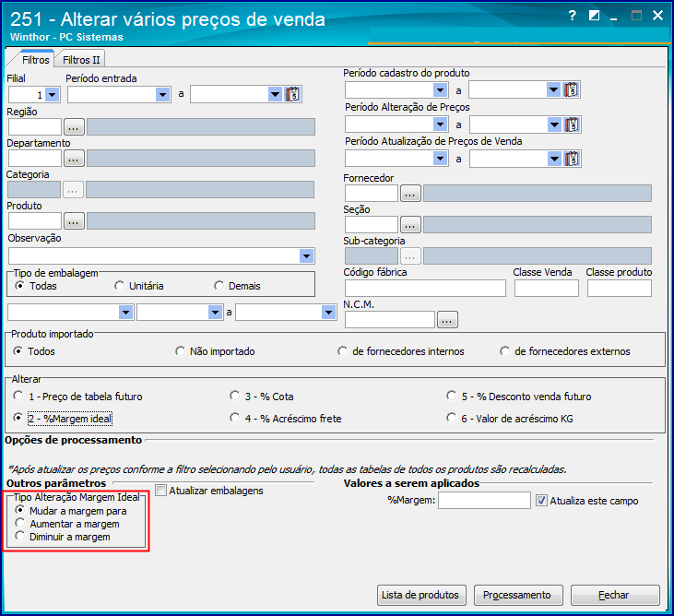Select Todas under Tipo de embalagem
Viewport: 674px width, 616px height.
coord(19,286)
